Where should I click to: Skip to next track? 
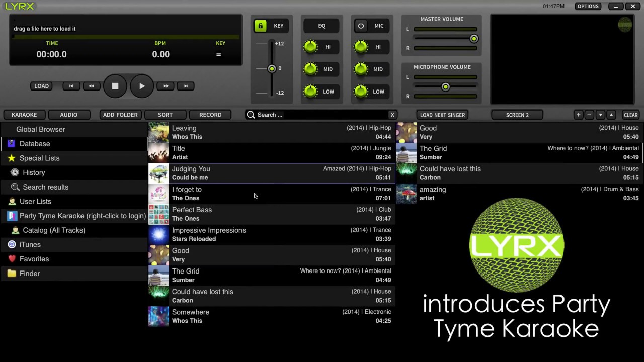tap(186, 86)
